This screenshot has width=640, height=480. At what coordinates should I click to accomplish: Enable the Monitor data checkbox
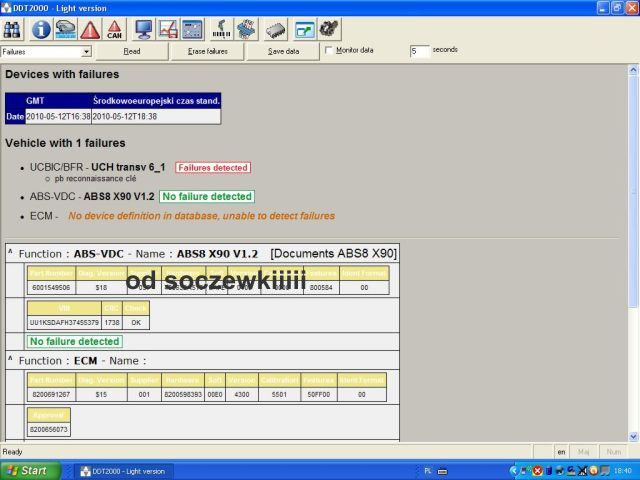pos(329,50)
